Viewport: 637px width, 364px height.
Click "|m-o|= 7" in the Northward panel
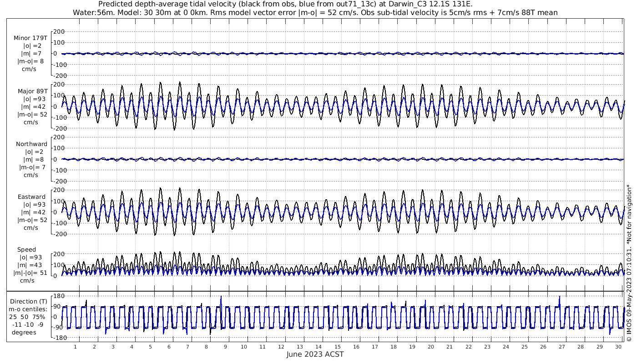31,167
